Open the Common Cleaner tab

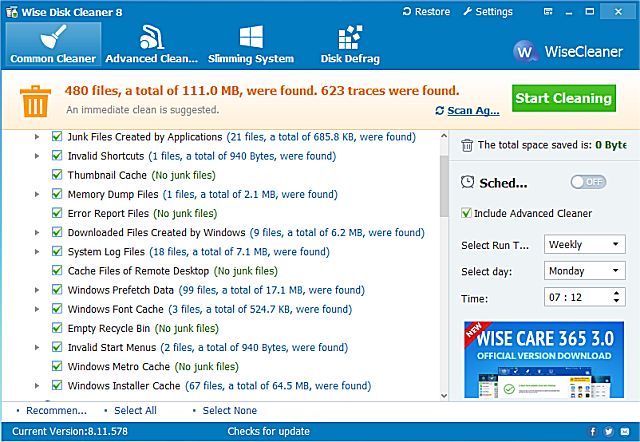coord(53,44)
